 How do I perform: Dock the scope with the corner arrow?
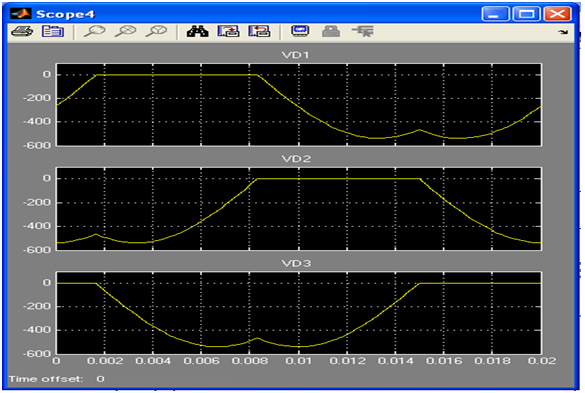click(563, 32)
